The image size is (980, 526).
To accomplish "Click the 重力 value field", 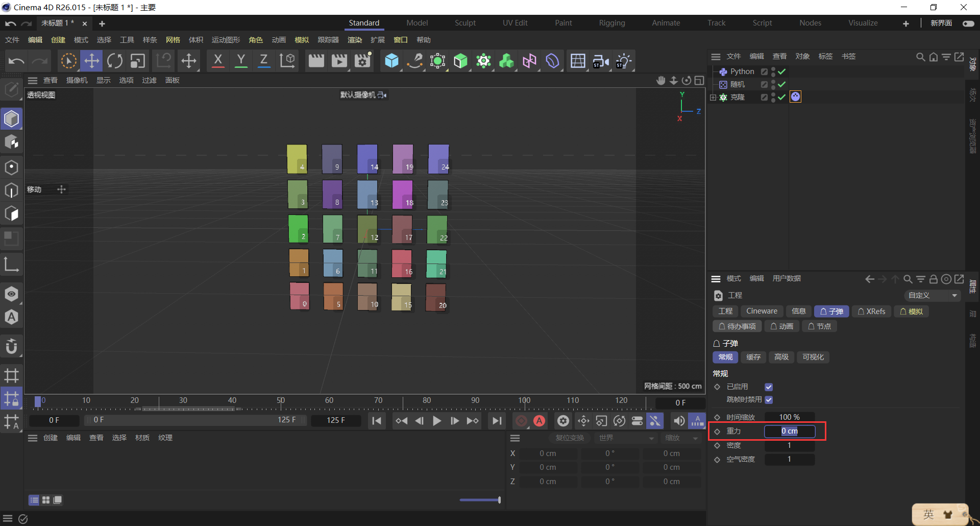I will 789,432.
